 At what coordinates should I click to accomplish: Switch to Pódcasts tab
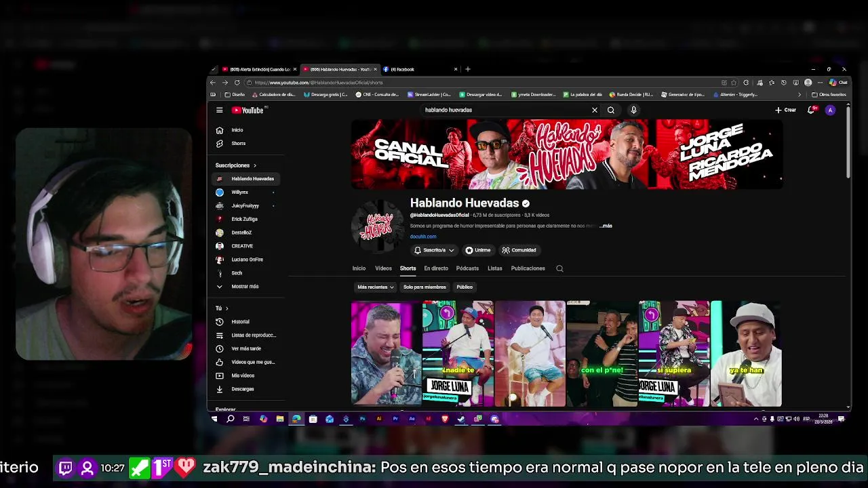[x=467, y=268]
